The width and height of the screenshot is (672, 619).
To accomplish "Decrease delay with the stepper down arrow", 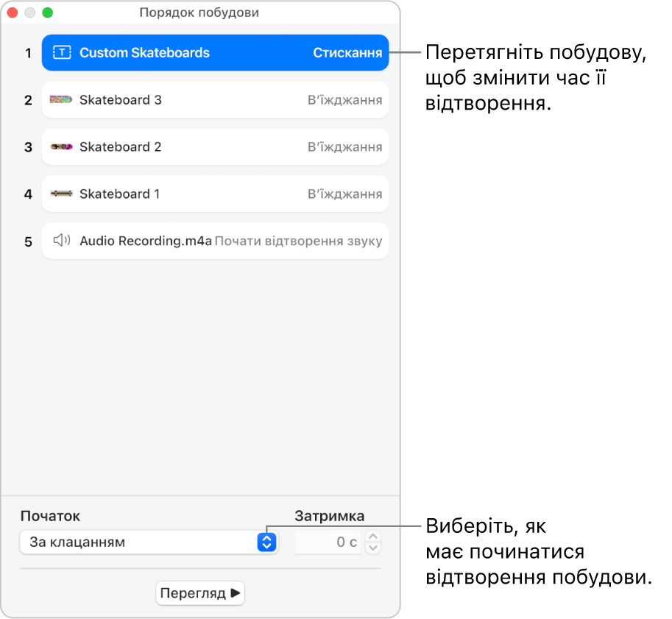I will [x=373, y=548].
